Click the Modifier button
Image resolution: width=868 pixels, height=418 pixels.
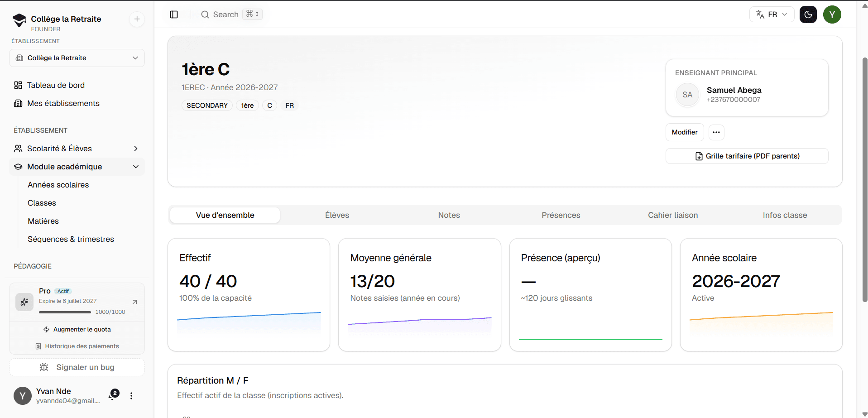tap(685, 132)
